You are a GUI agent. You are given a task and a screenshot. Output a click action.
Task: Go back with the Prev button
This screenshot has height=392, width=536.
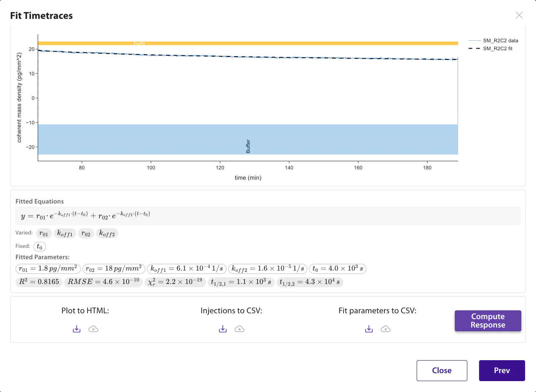[502, 371]
